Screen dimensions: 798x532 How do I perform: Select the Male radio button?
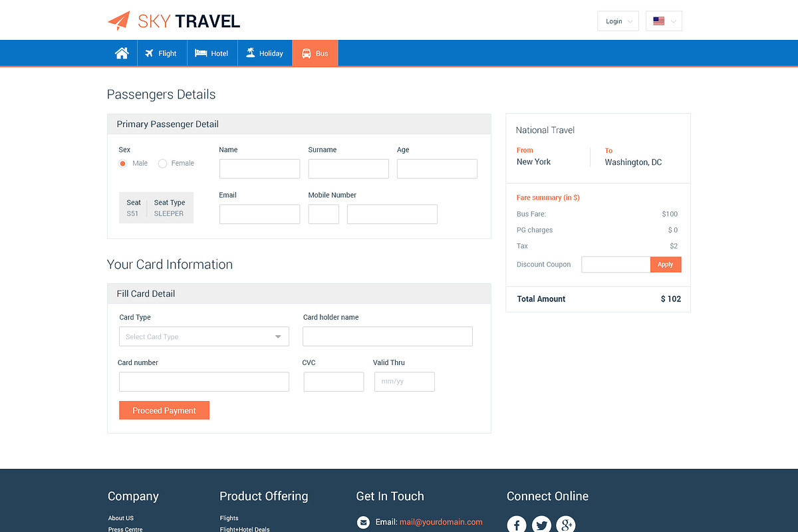click(x=123, y=164)
